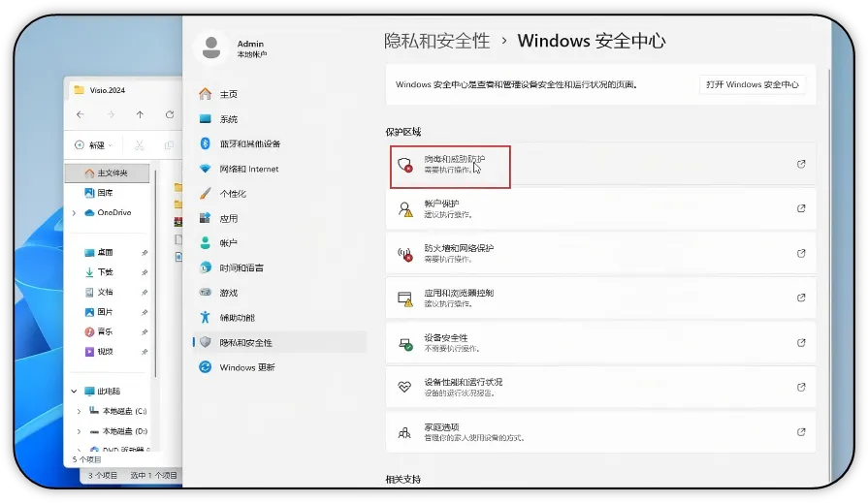Click the device security icon with green check

coord(405,344)
